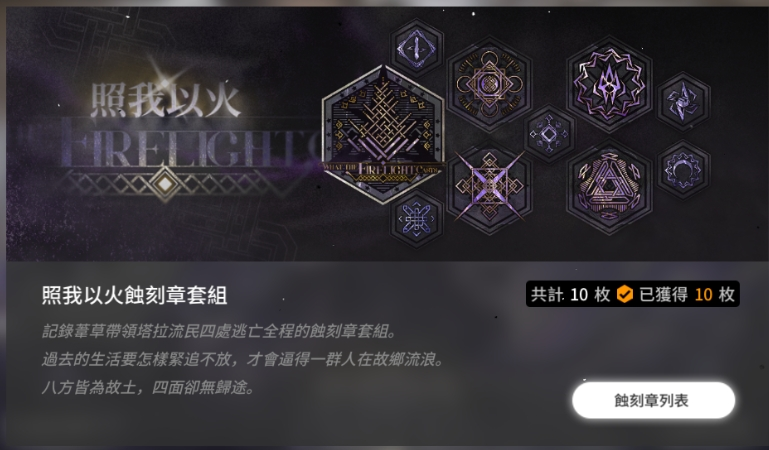Click the diamond ornament below FIRELIGHT logo

coord(166,183)
